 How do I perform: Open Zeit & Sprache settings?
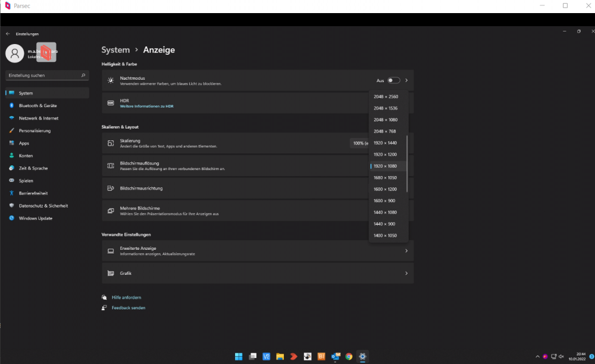(x=48, y=168)
